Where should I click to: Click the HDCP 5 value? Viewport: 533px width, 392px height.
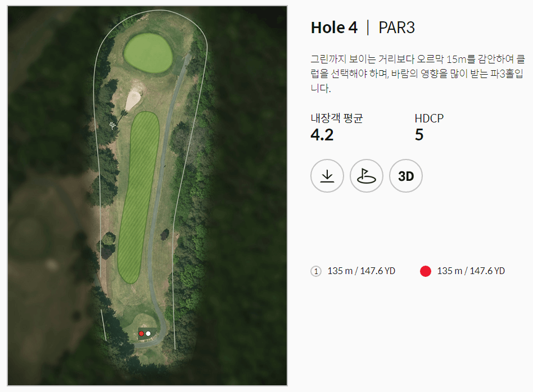tap(419, 135)
